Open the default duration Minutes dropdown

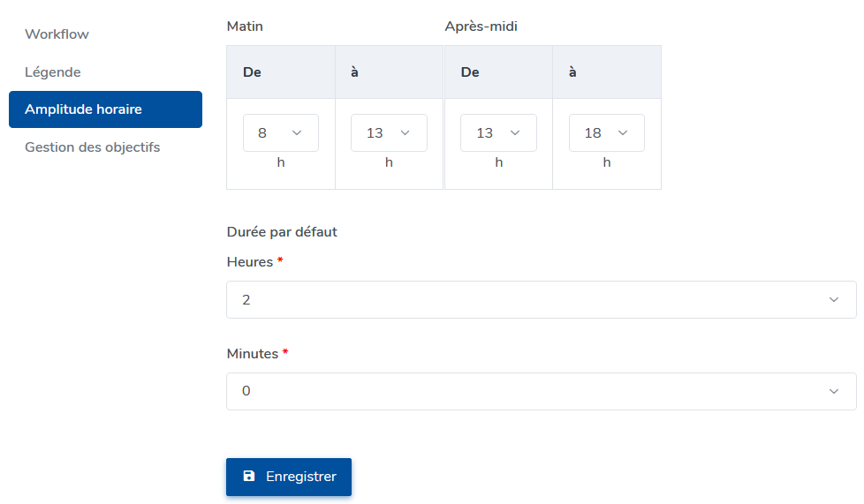pos(541,392)
